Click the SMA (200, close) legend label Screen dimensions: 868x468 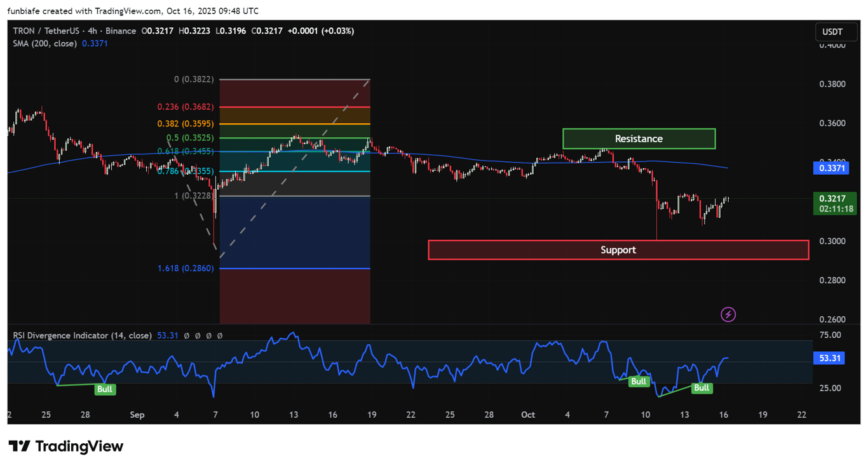pyautogui.click(x=45, y=43)
